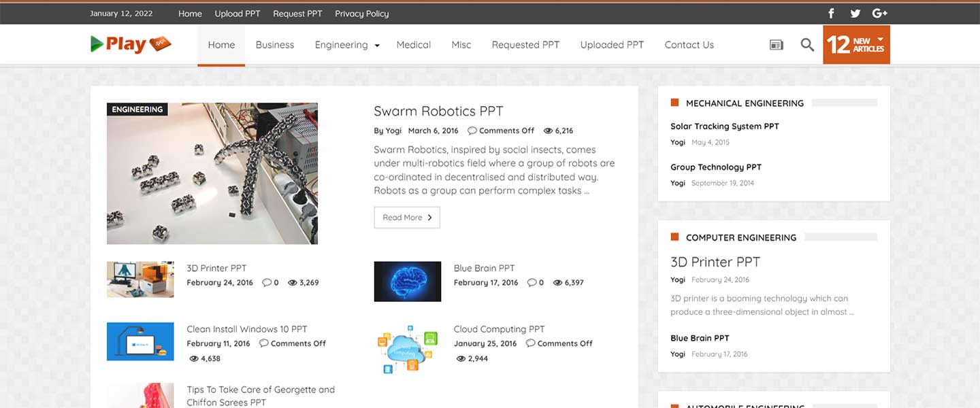
Task: Open Clean Install Windows 10 PPT title
Action: pyautogui.click(x=247, y=329)
